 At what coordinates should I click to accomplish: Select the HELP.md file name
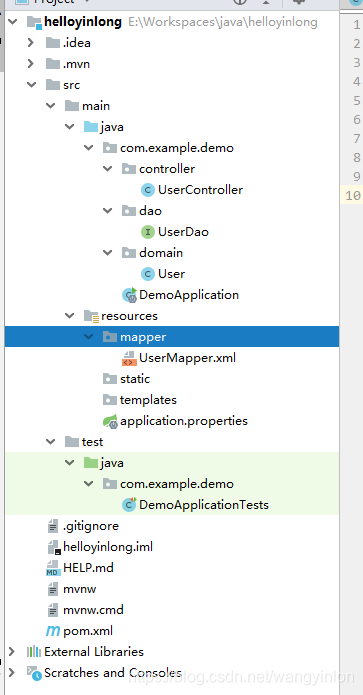coord(88,568)
